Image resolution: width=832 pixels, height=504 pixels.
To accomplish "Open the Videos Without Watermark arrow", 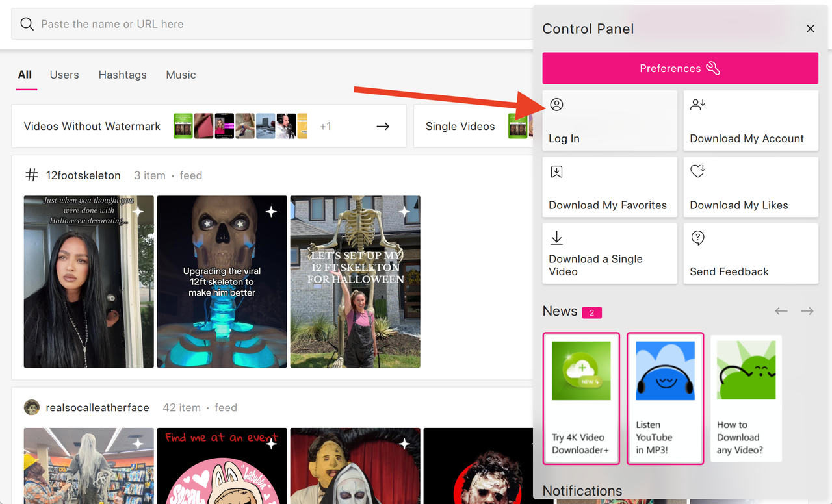I will click(383, 126).
